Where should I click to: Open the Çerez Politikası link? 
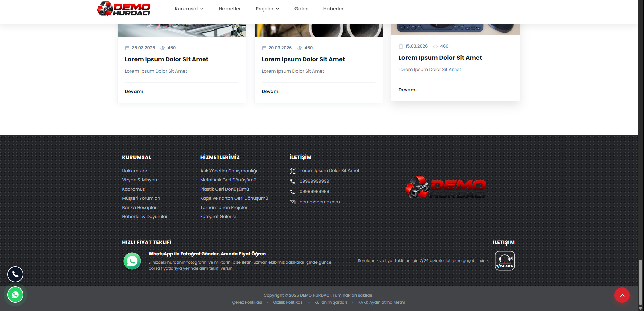click(x=247, y=302)
